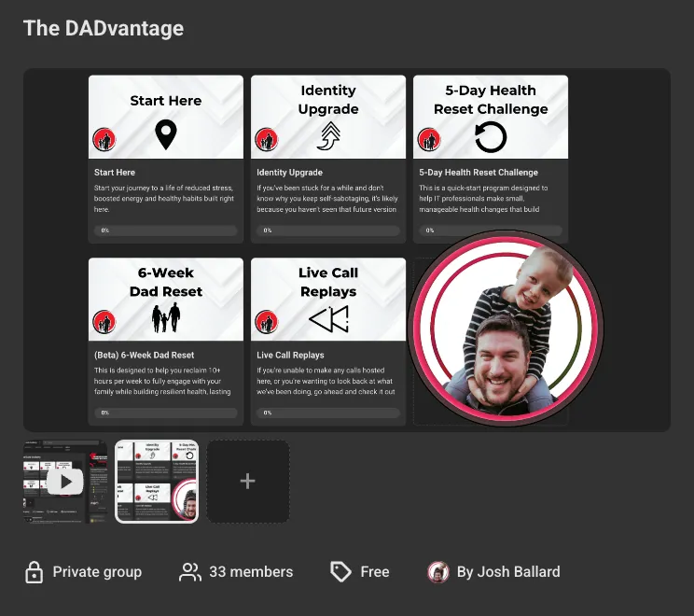Click the padlock Private group icon
This screenshot has width=694, height=616.
tap(35, 572)
